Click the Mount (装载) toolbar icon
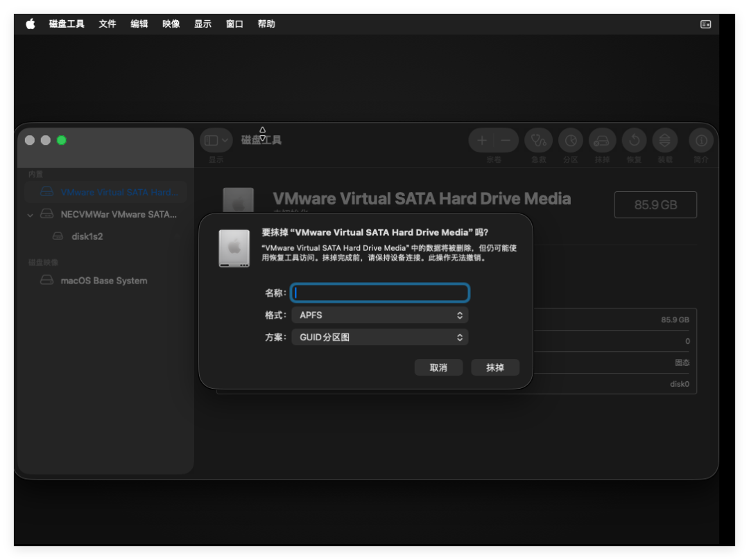This screenshot has height=560, width=749. click(665, 141)
